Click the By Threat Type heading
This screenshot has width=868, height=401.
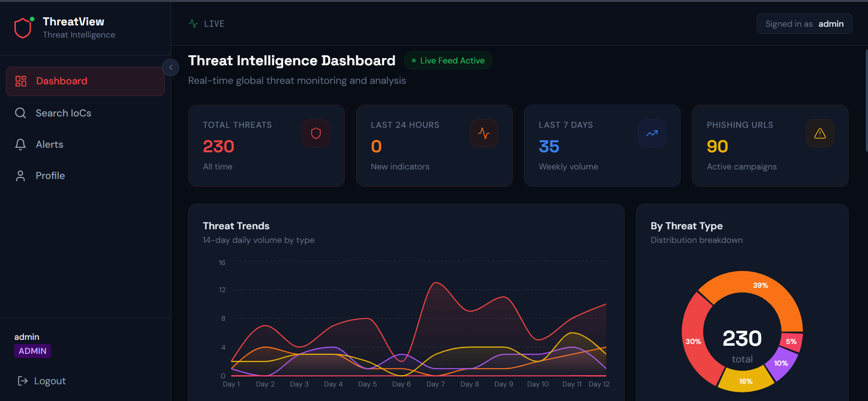687,226
